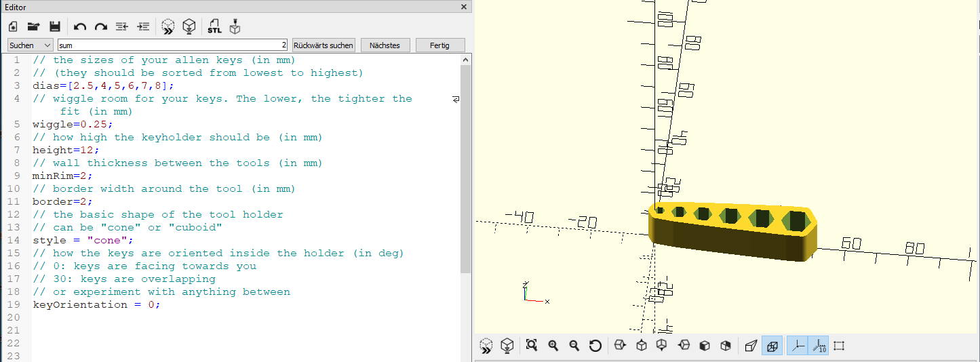Indent the selected code lines
980x362 pixels.
coord(143,27)
